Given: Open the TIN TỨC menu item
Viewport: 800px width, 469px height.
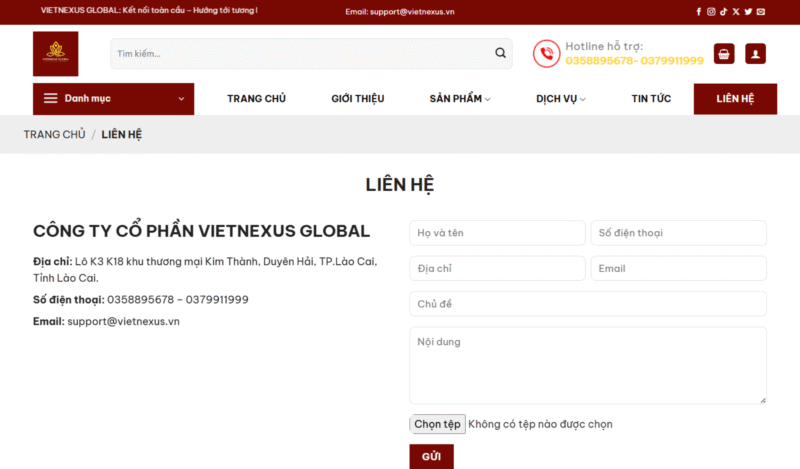Looking at the screenshot, I should tap(651, 98).
